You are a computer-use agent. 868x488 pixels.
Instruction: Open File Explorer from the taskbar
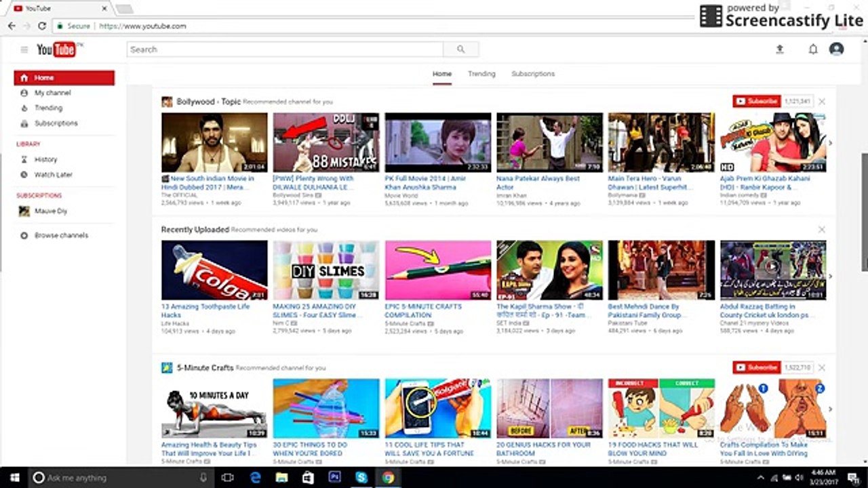point(282,477)
